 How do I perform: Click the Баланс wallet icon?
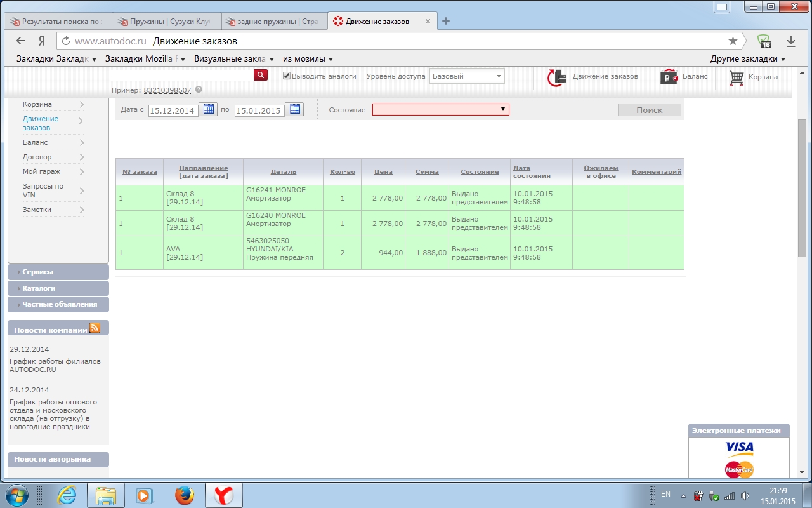pyautogui.click(x=669, y=77)
